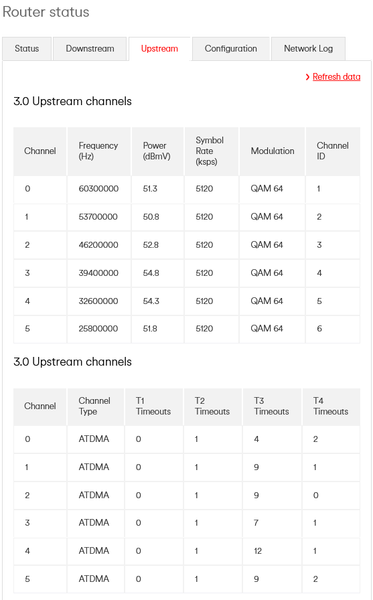This screenshot has width=373, height=600.
Task: Click the T4 Timeouts column header
Action: click(331, 406)
